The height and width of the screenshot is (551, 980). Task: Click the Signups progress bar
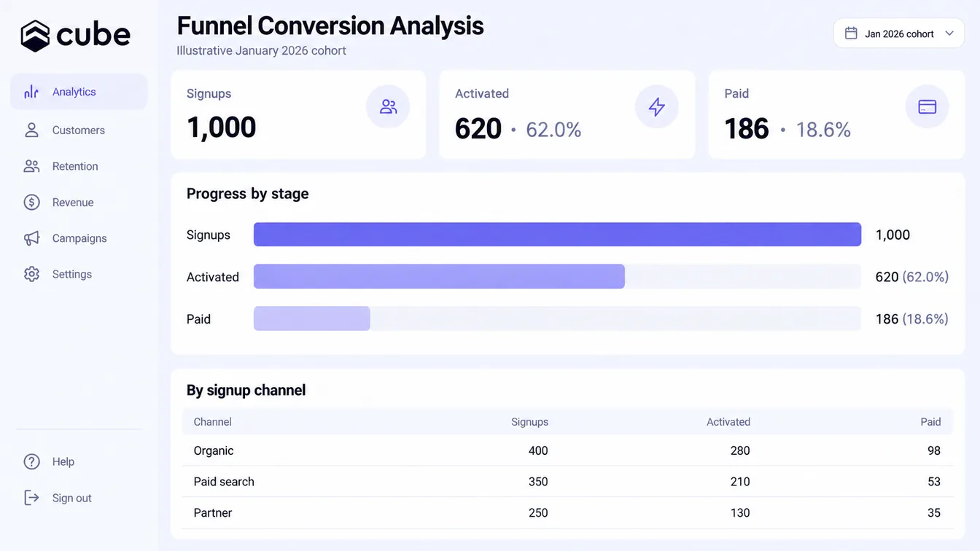[x=557, y=235]
